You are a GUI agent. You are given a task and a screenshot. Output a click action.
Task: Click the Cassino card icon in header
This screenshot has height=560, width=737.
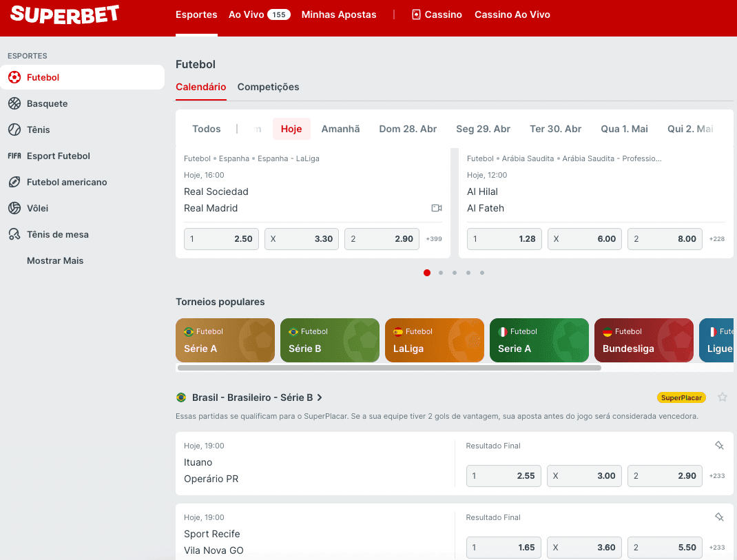[416, 14]
